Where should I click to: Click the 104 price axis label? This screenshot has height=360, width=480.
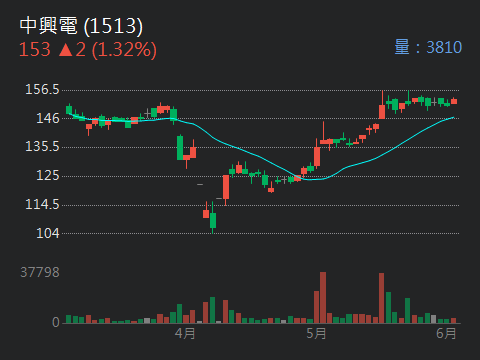click(48, 233)
